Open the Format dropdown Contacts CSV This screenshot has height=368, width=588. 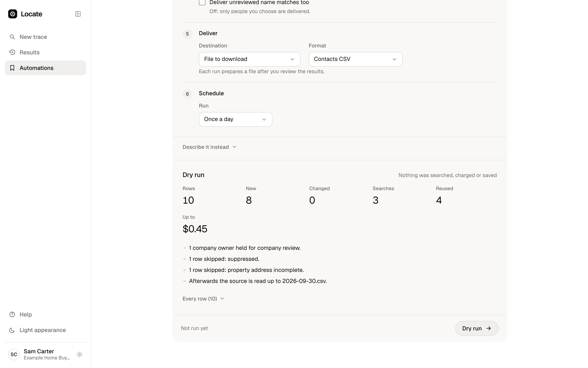355,59
